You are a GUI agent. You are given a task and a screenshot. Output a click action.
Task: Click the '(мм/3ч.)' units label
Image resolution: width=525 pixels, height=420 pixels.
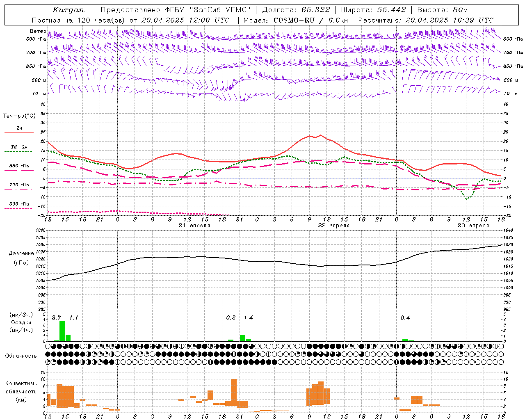[x=21, y=315]
